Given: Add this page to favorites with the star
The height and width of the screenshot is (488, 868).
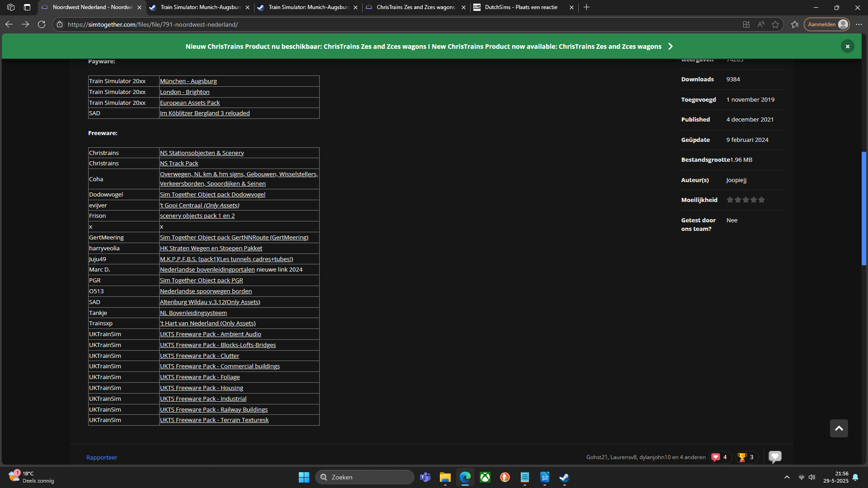Looking at the screenshot, I should tap(775, 24).
